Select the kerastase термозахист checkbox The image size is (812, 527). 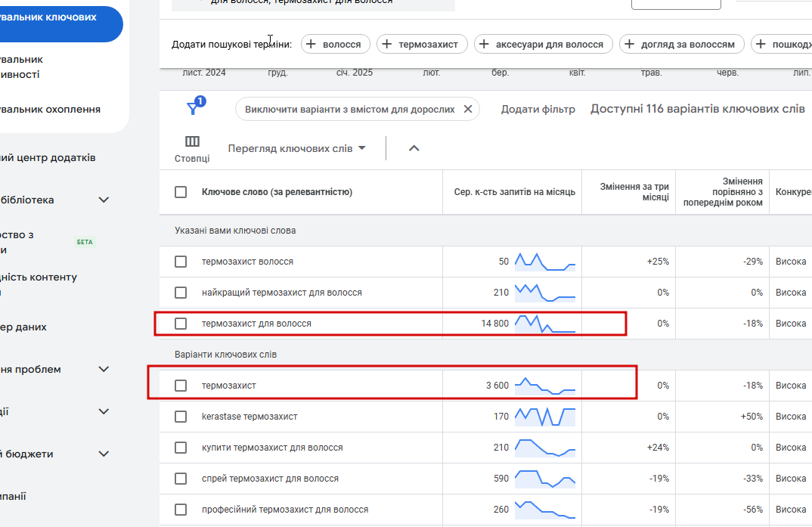(181, 417)
